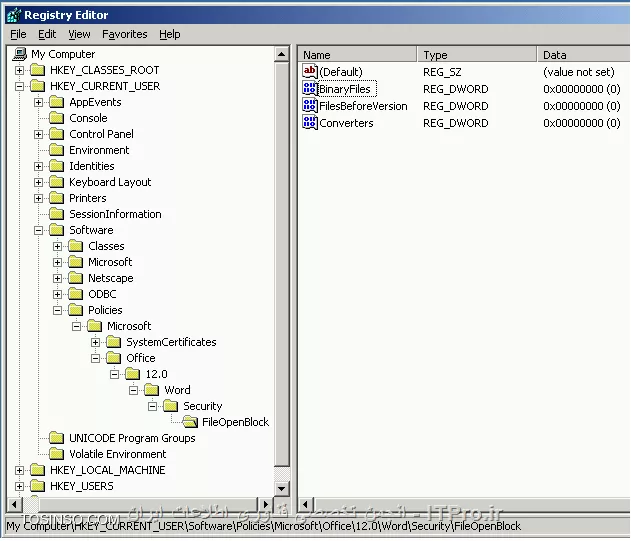The width and height of the screenshot is (631, 541).
Task: Click the SessionInformation folder icon
Action: tap(57, 214)
